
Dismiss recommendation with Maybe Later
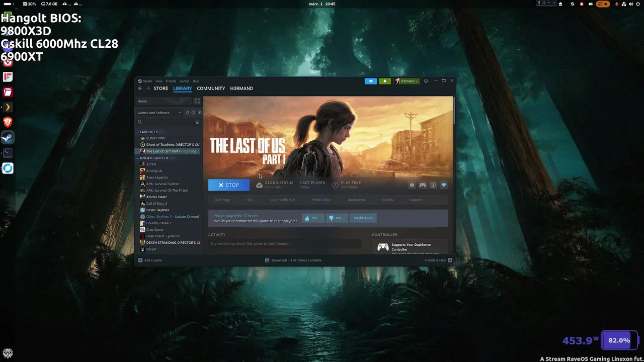tap(363, 218)
